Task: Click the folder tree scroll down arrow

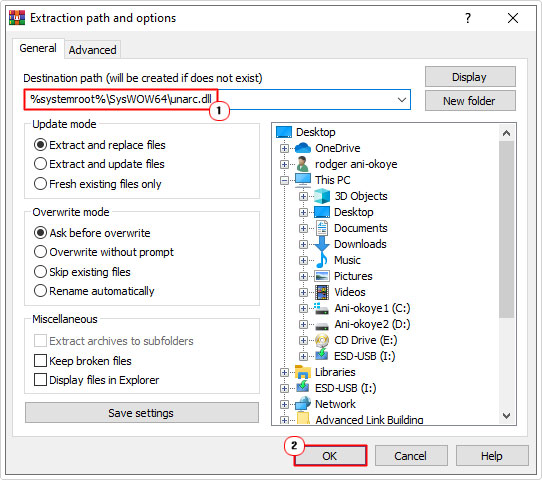Action: (506, 415)
